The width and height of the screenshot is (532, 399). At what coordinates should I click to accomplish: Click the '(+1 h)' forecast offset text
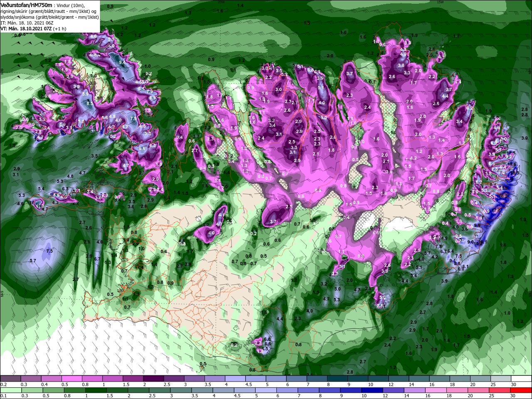pos(60,29)
